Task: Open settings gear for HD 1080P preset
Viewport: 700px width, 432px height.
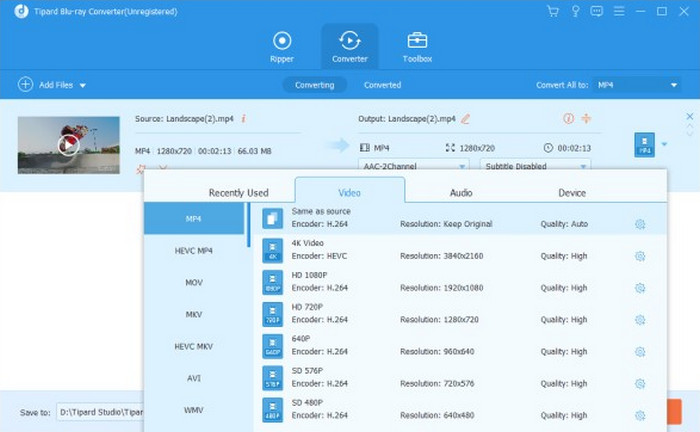Action: 640,286
